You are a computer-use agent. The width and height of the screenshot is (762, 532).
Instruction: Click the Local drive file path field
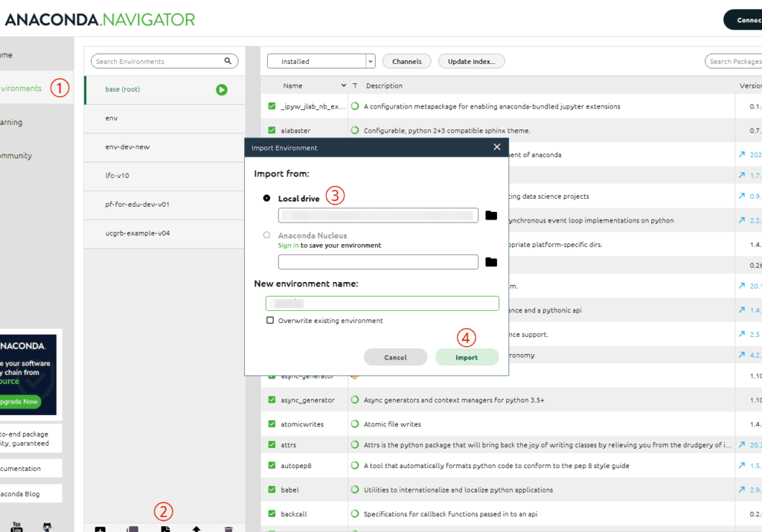pos(378,215)
